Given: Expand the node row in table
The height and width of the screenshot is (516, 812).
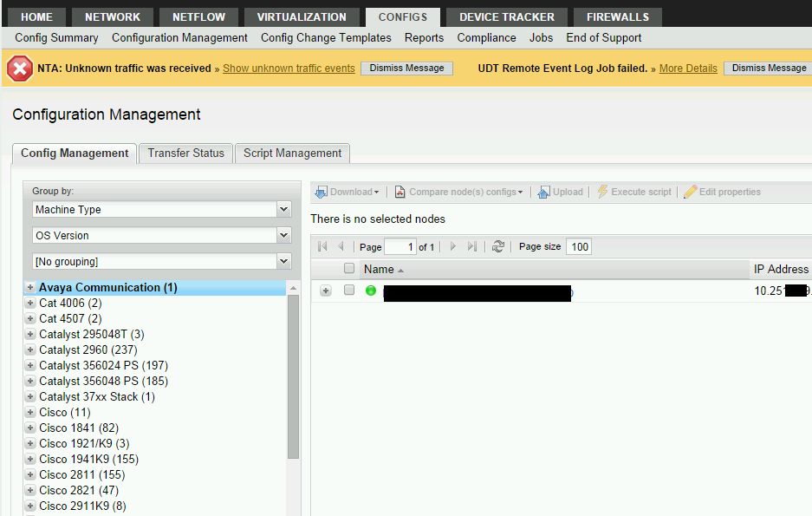Looking at the screenshot, I should pyautogui.click(x=326, y=291).
